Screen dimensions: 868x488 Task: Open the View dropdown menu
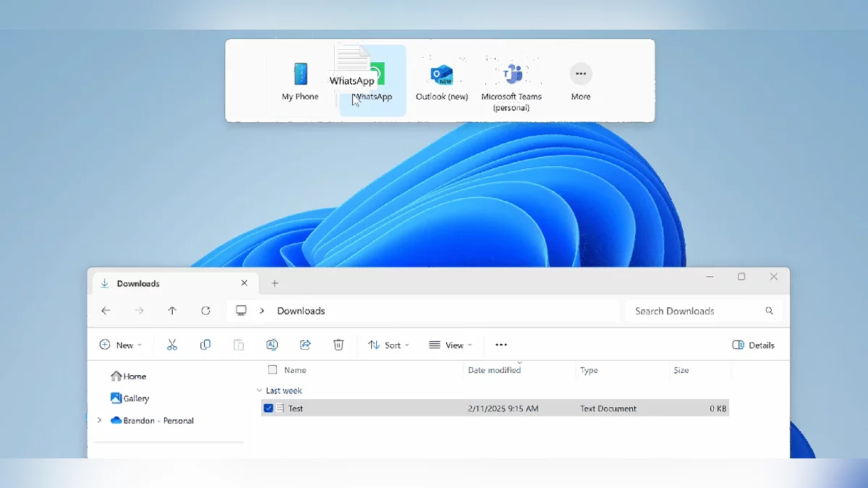coord(450,345)
